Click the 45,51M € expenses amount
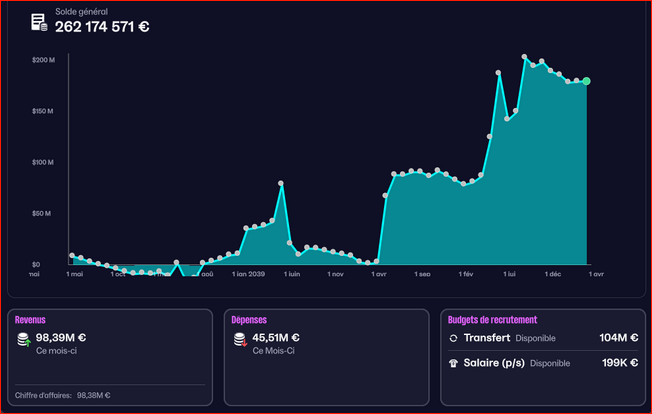Screen dimensions: 652x414 tap(276, 337)
